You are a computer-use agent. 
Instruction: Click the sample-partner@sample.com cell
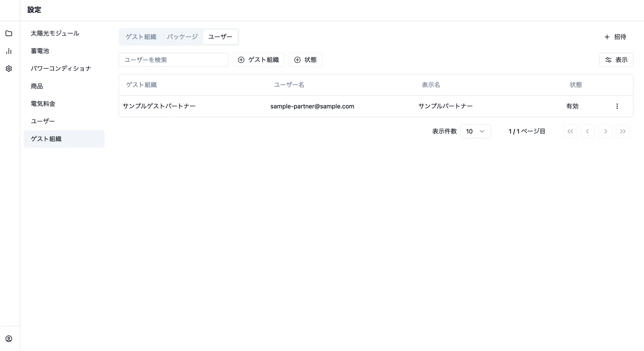pos(312,106)
